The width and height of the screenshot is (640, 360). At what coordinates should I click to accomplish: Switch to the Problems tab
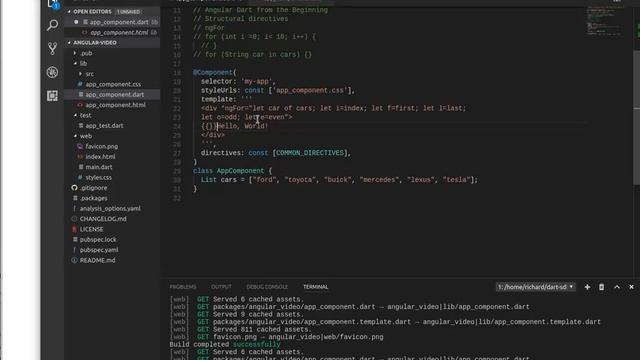point(183,287)
